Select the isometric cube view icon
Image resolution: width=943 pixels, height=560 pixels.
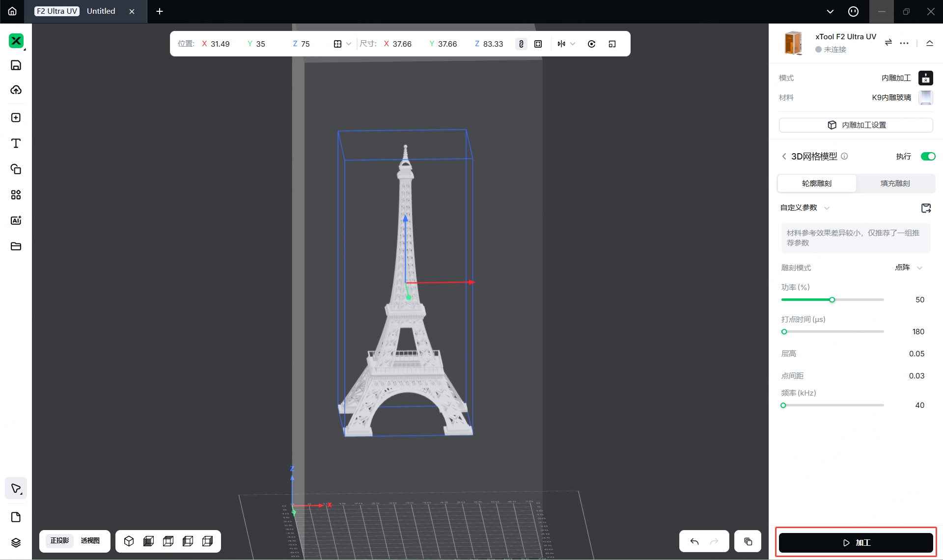(x=129, y=541)
